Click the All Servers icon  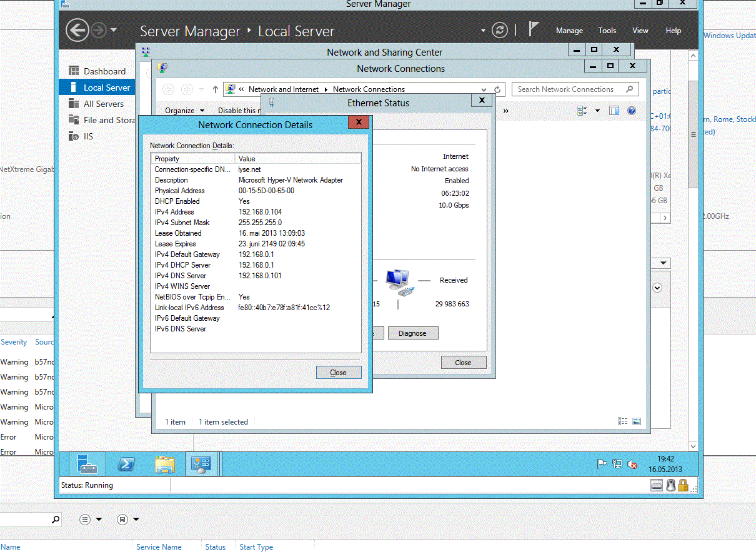(x=74, y=103)
